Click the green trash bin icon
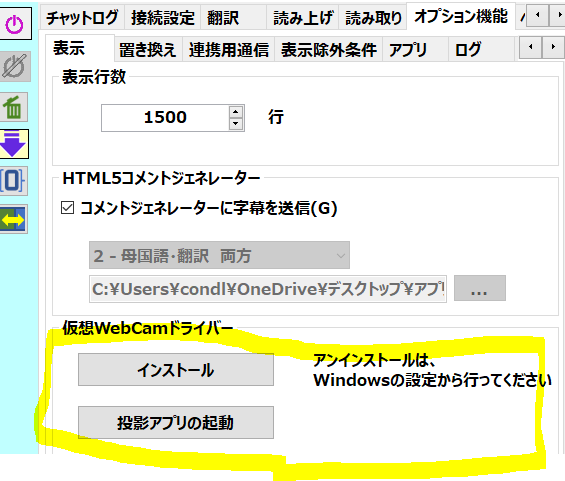The width and height of the screenshot is (565, 481). coord(14,107)
